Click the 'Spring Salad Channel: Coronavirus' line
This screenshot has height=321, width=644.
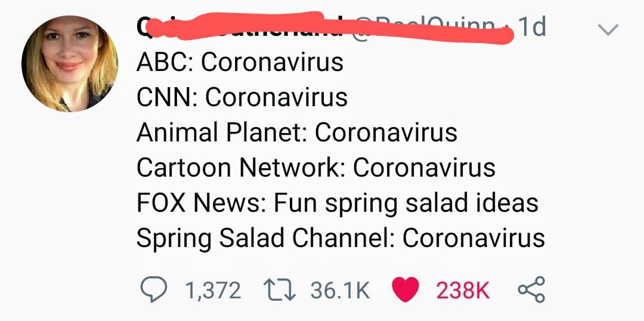[x=340, y=238]
